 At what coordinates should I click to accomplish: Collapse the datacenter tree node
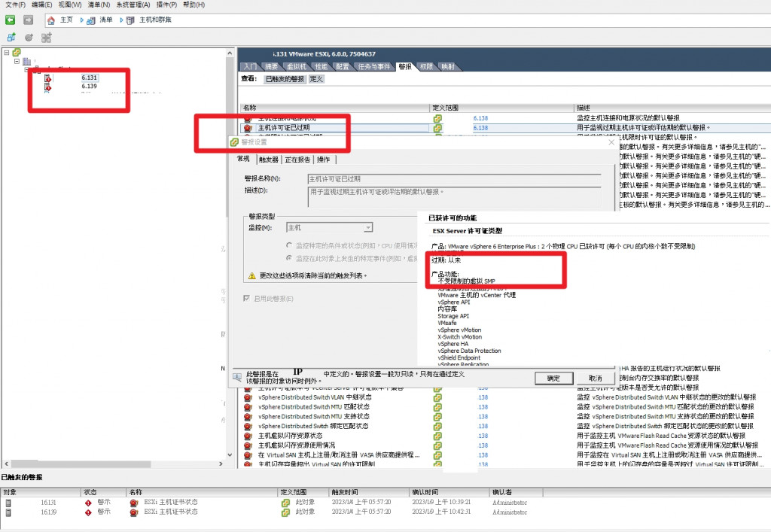[x=17, y=62]
